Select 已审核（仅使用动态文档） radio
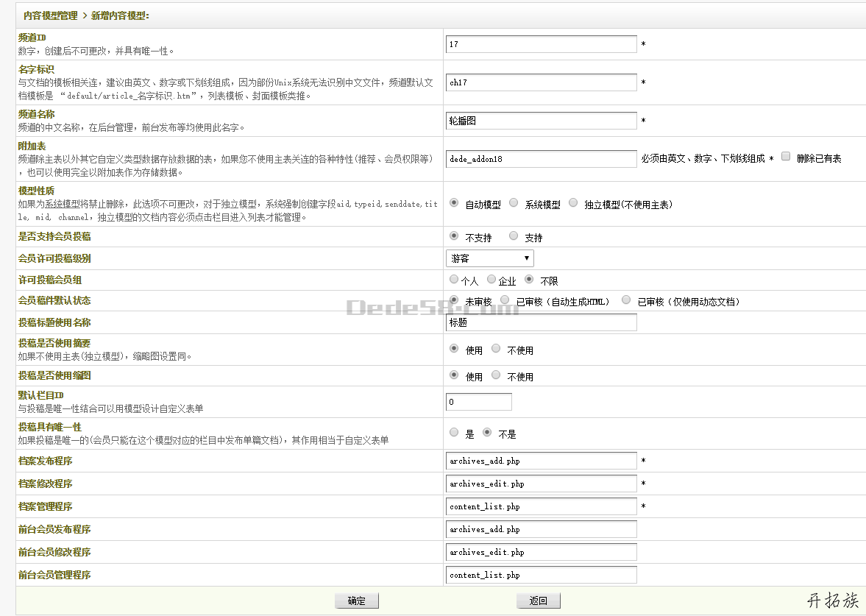Screen dimensions: 866x616 pyautogui.click(x=626, y=300)
